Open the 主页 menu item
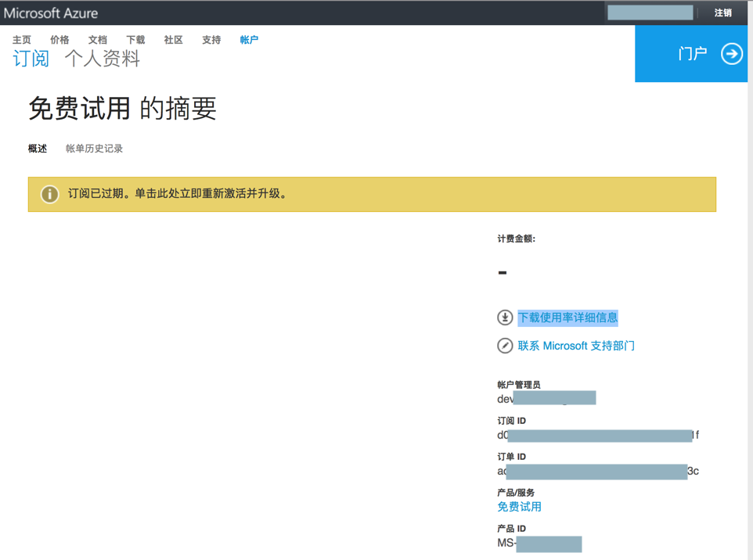 (22, 40)
